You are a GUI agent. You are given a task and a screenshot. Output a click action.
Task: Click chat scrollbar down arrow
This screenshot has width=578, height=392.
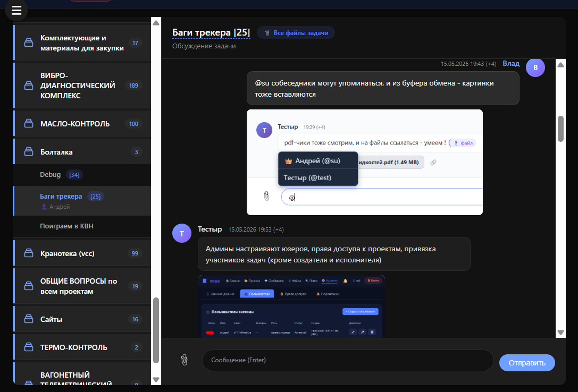[x=560, y=332]
